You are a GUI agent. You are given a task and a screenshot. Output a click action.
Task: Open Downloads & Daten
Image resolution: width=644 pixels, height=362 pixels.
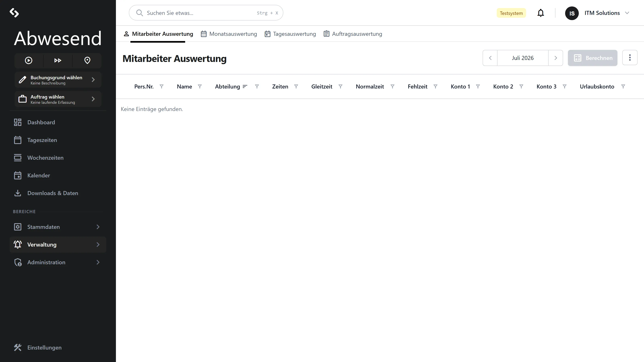(58, 193)
